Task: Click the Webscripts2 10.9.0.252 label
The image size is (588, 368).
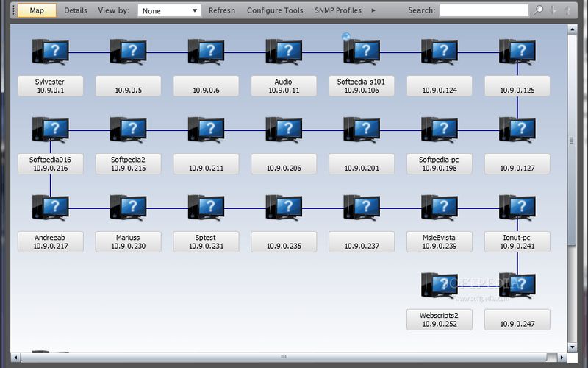Action: click(x=440, y=319)
